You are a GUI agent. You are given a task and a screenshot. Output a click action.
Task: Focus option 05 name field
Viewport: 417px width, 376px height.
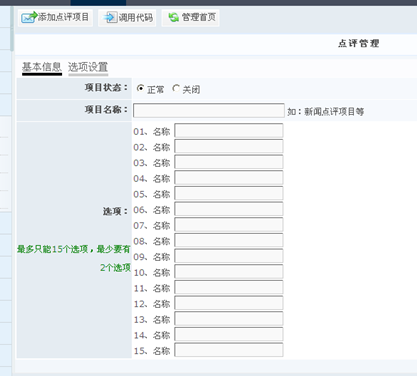229,193
